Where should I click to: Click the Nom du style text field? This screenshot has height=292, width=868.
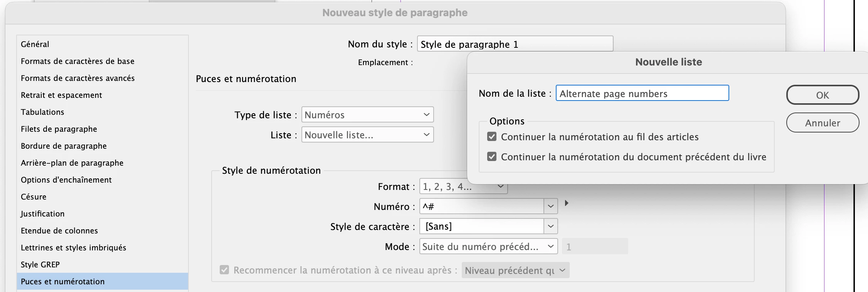coord(515,44)
